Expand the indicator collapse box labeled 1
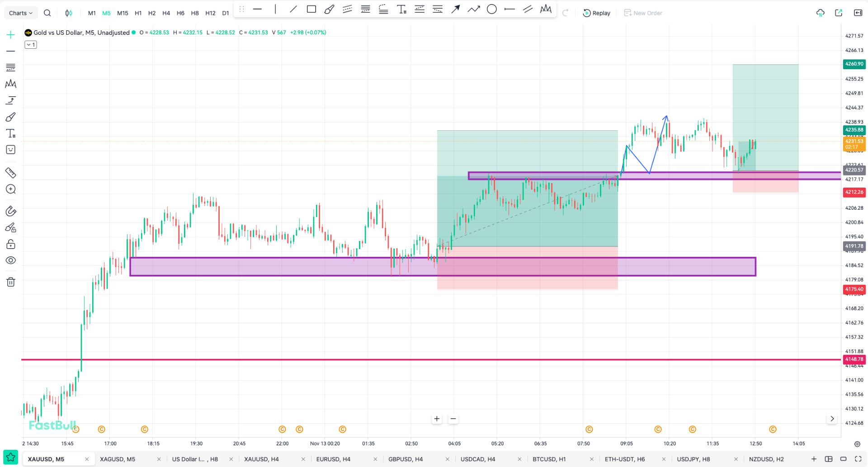 click(x=31, y=45)
